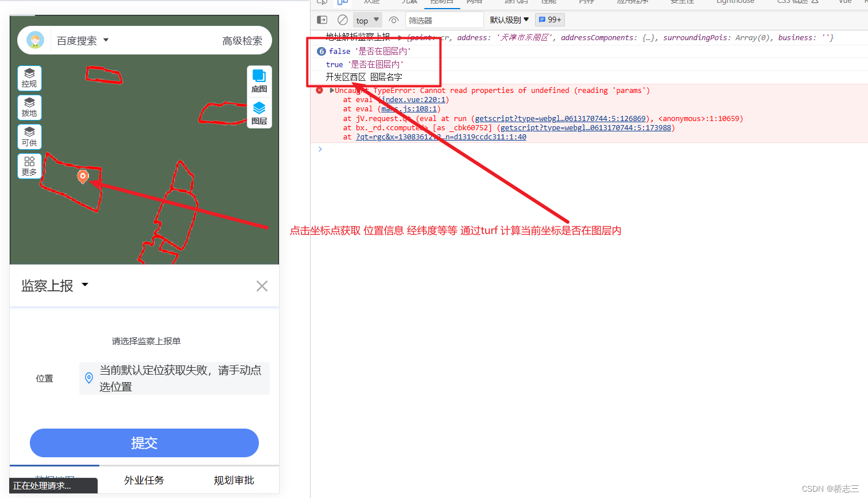Open the top JavaScript context dropdown
The image size is (868, 498).
[x=367, y=20]
